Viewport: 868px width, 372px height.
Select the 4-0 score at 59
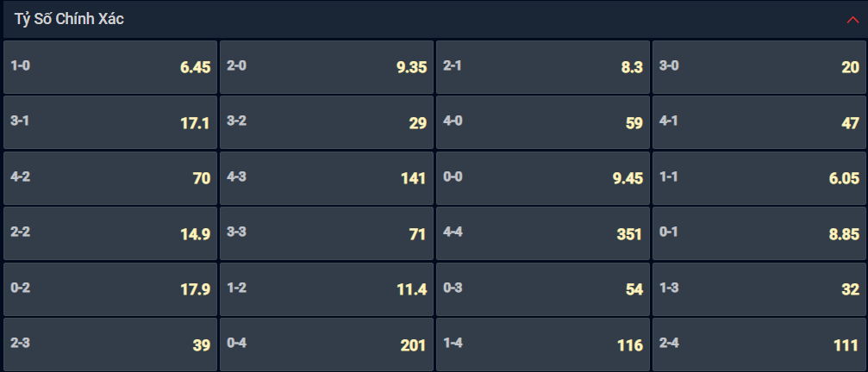coord(543,123)
